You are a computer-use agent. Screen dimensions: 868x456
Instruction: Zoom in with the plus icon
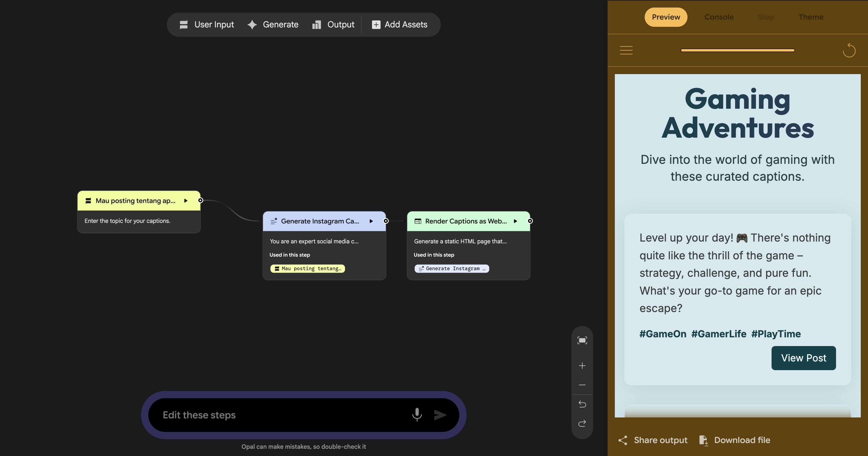click(x=582, y=366)
